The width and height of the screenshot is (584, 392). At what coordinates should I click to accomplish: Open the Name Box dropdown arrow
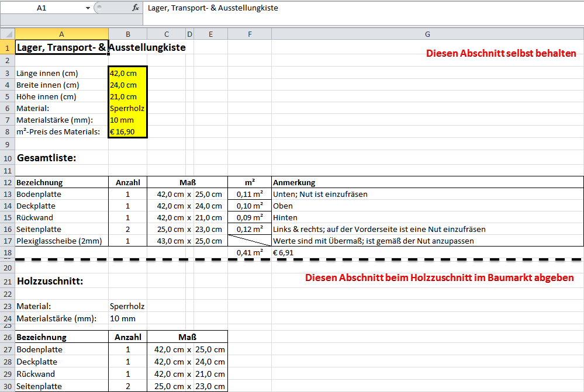88,8
